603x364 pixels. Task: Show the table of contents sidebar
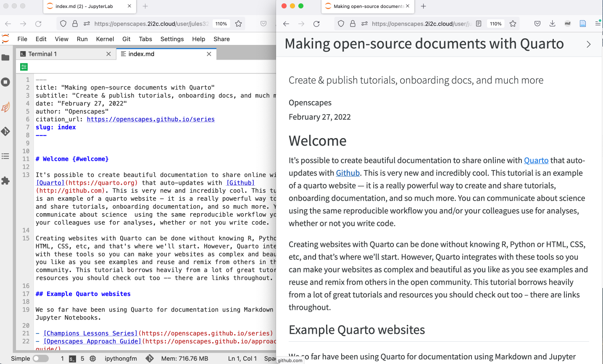5,156
